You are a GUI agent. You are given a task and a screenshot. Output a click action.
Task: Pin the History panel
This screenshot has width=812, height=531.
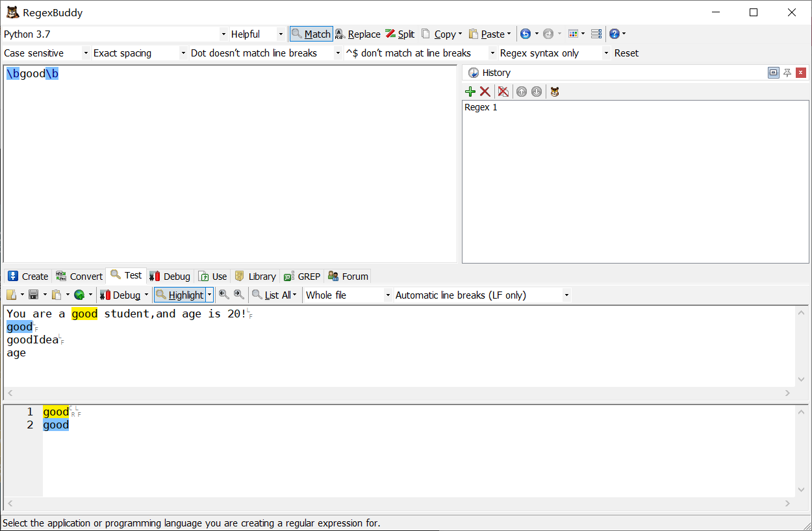(x=787, y=73)
